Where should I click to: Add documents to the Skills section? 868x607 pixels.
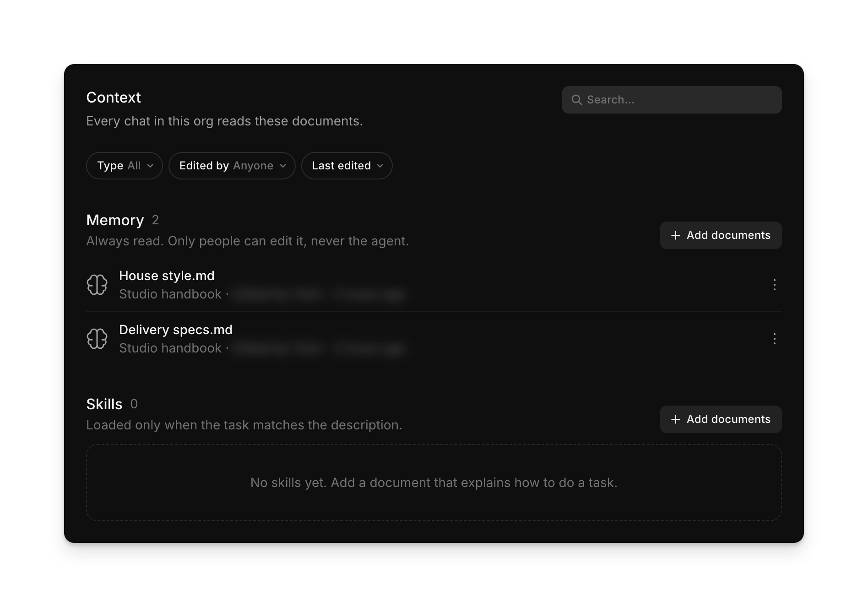pos(721,419)
